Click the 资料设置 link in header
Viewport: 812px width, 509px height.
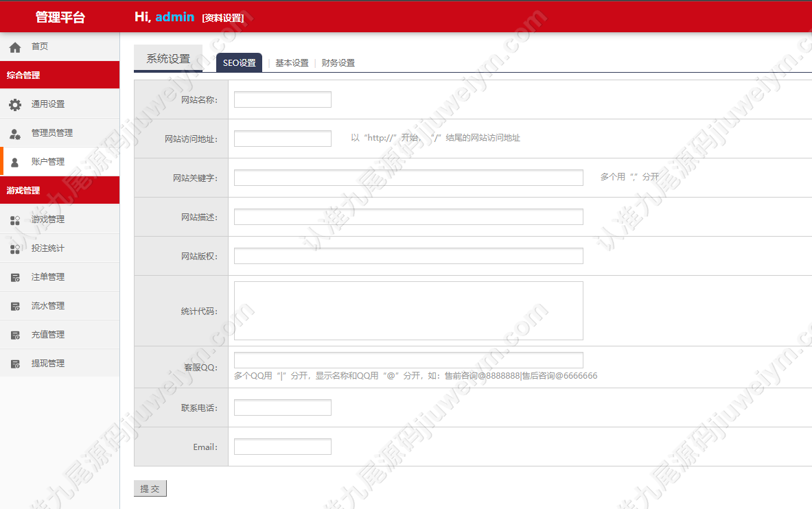point(222,18)
